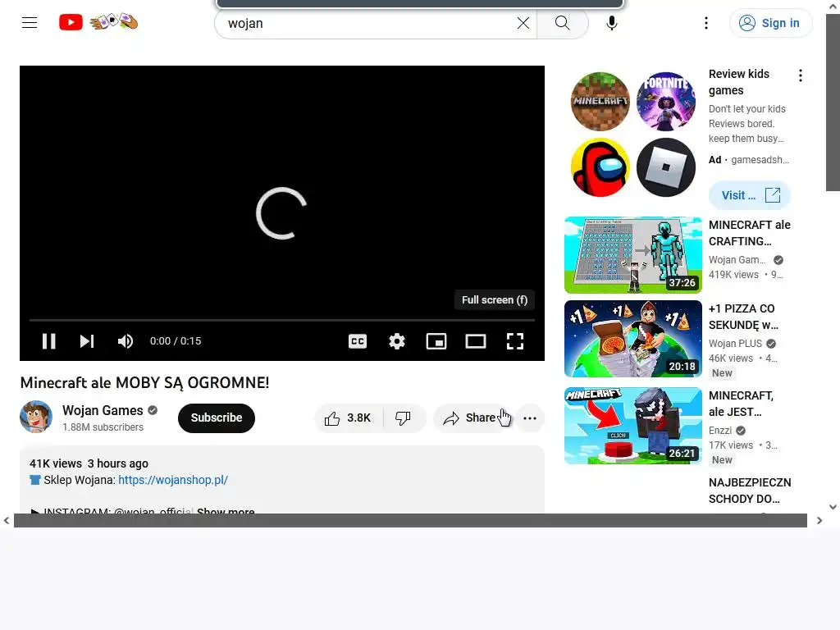Click the scroll right arrow
This screenshot has width=840, height=630.
[x=819, y=520]
